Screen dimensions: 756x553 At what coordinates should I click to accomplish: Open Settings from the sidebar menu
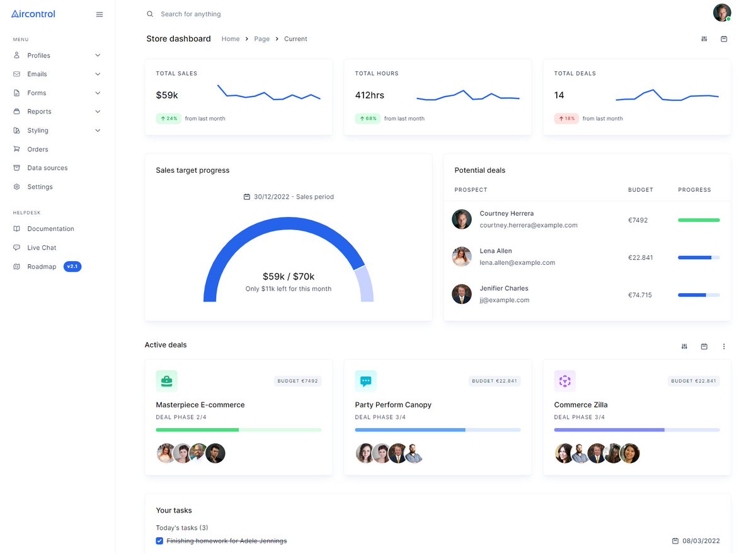pyautogui.click(x=39, y=187)
